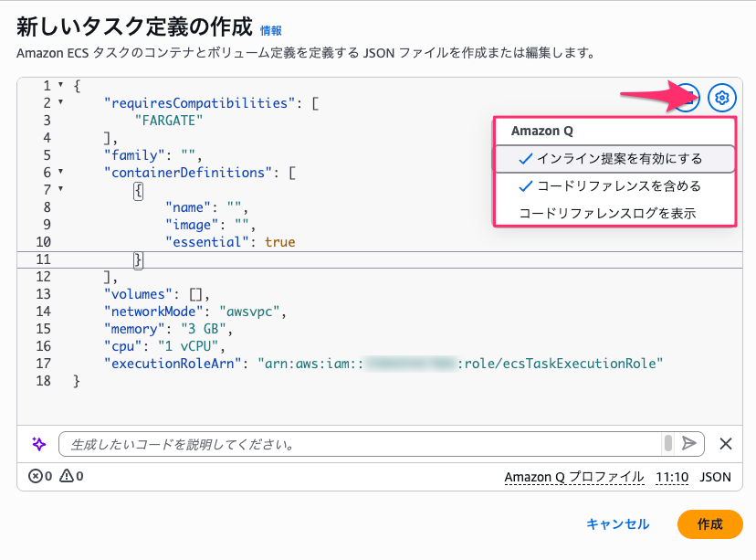Image resolution: width=756 pixels, height=560 pixels.
Task: Click the "executionRoleArn" key
Action: [173, 364]
